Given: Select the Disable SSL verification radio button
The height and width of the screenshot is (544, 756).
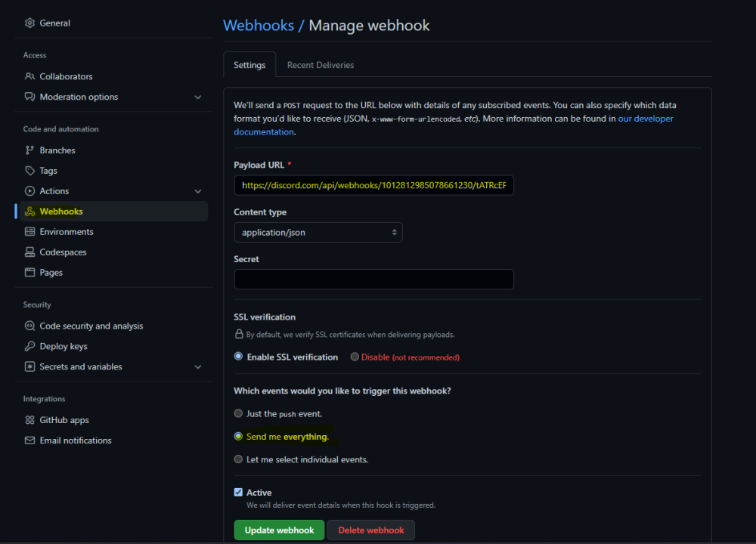Looking at the screenshot, I should 355,357.
